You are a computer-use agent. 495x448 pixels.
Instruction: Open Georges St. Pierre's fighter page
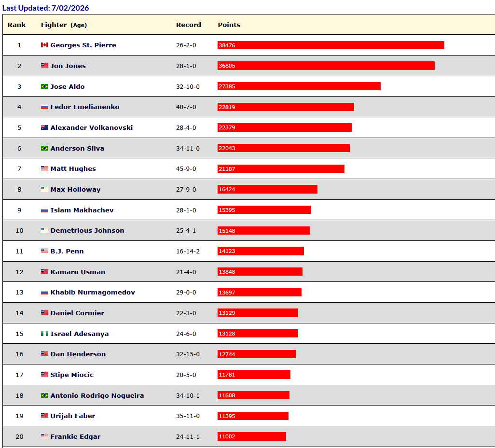(83, 45)
